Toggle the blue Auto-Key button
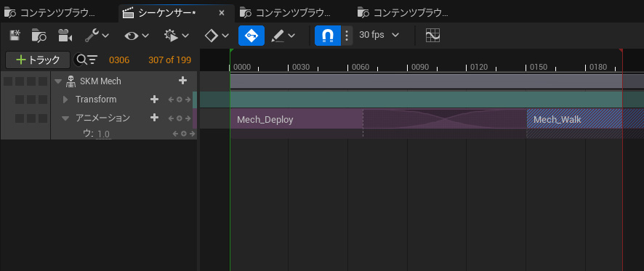The width and height of the screenshot is (644, 271). click(251, 36)
